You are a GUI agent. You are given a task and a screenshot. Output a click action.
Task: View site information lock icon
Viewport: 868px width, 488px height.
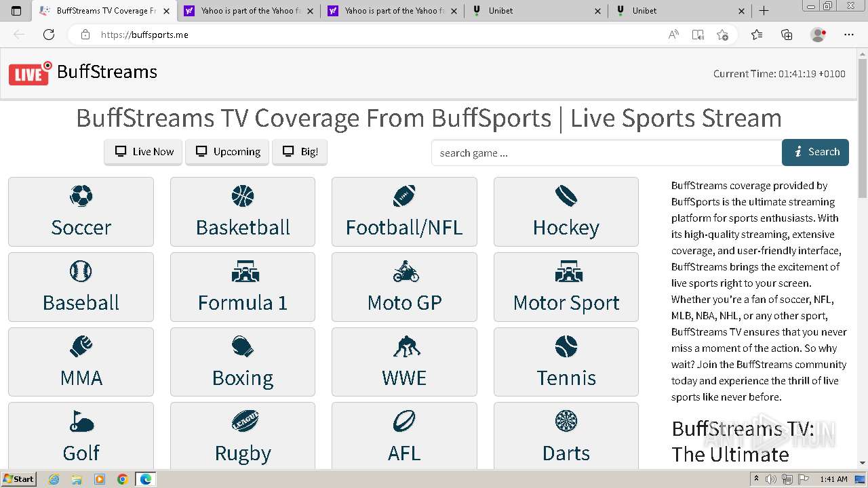[x=85, y=35]
